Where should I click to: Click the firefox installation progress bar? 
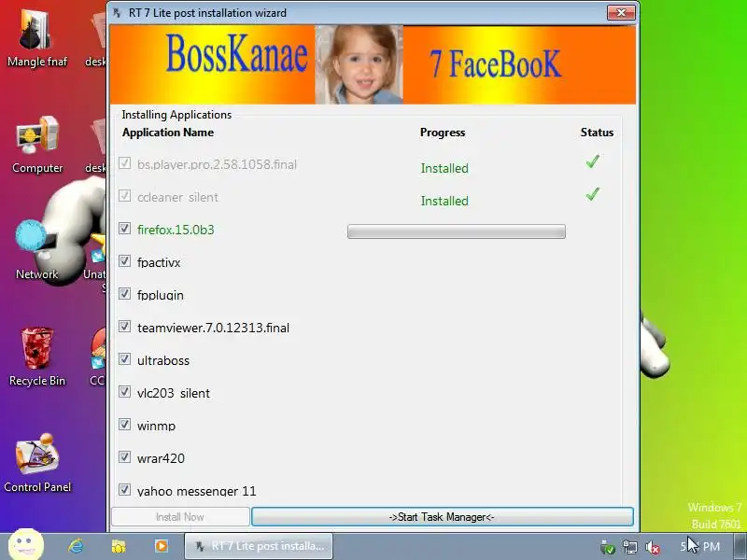click(457, 231)
